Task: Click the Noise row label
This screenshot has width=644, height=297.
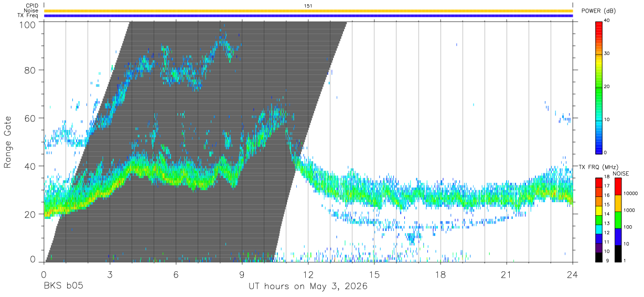Action: (31, 10)
